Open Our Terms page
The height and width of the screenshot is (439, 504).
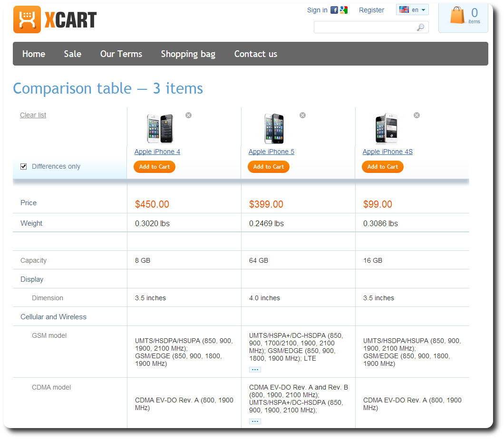[121, 54]
